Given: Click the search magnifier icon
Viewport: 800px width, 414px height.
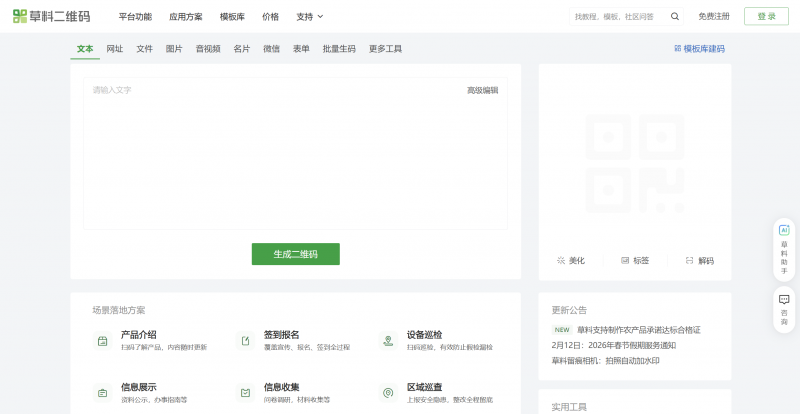Looking at the screenshot, I should 675,16.
